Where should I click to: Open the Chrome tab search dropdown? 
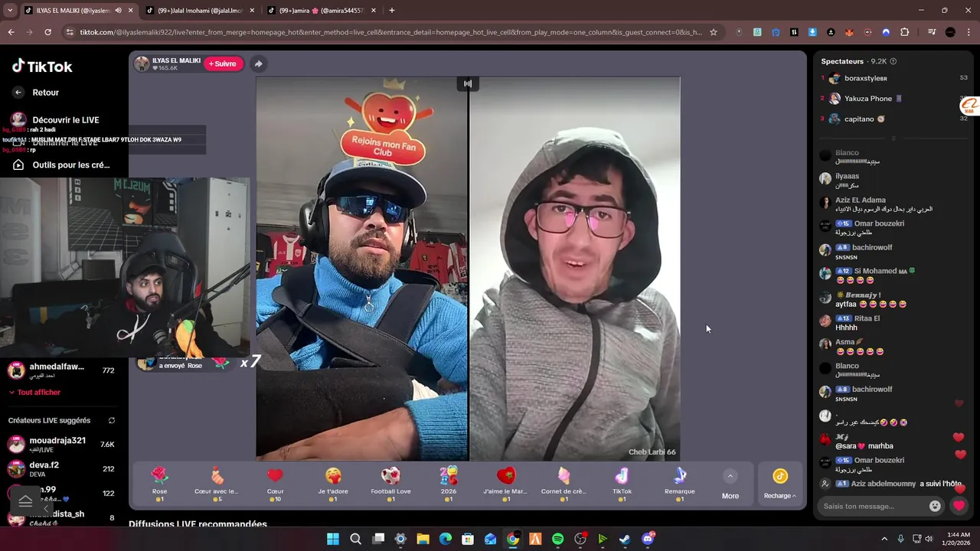point(10,11)
